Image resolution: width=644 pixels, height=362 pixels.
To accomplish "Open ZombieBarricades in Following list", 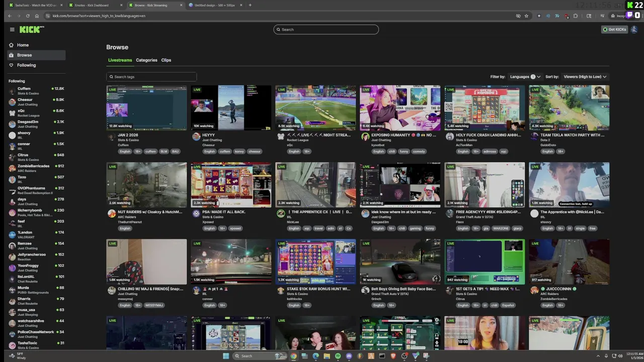I will [x=36, y=168].
